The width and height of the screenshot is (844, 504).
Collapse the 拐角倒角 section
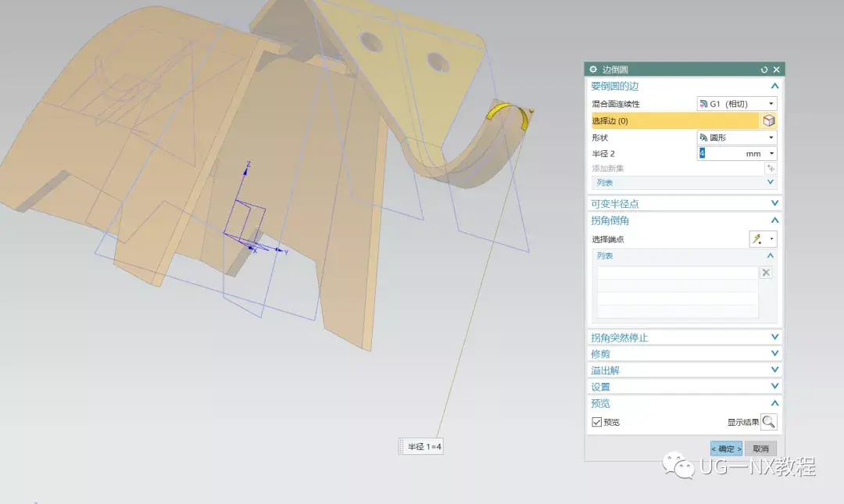coord(774,220)
